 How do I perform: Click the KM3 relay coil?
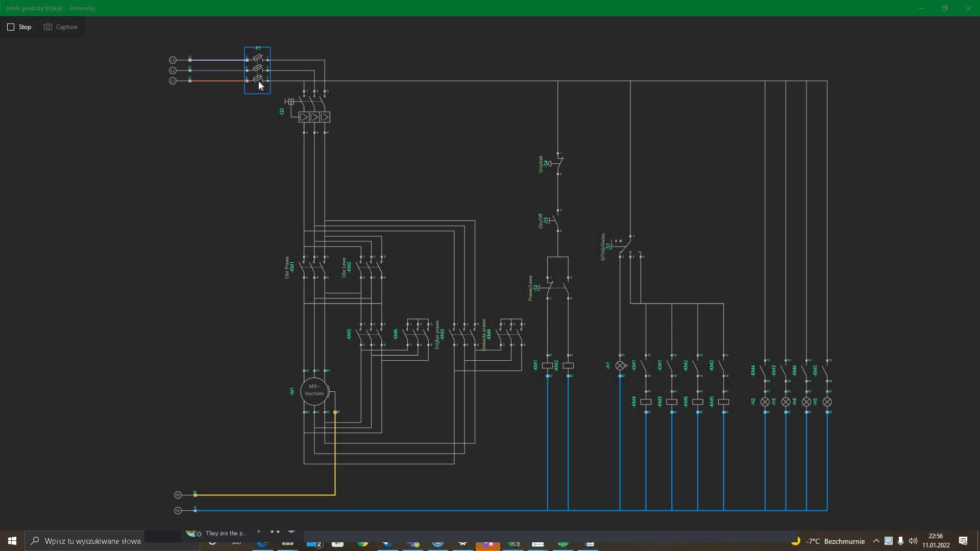[672, 402]
